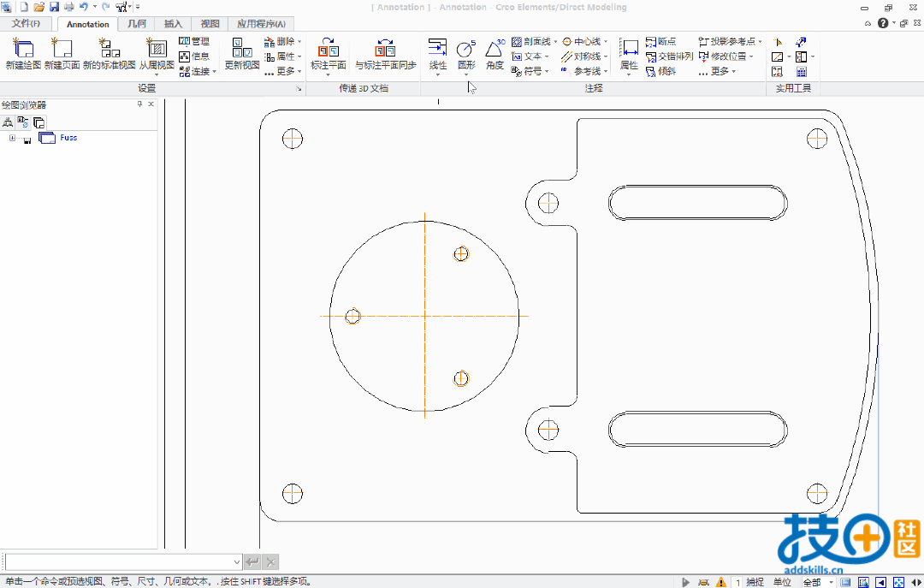
Task: Click the cancel X button by command line
Action: coord(269,562)
